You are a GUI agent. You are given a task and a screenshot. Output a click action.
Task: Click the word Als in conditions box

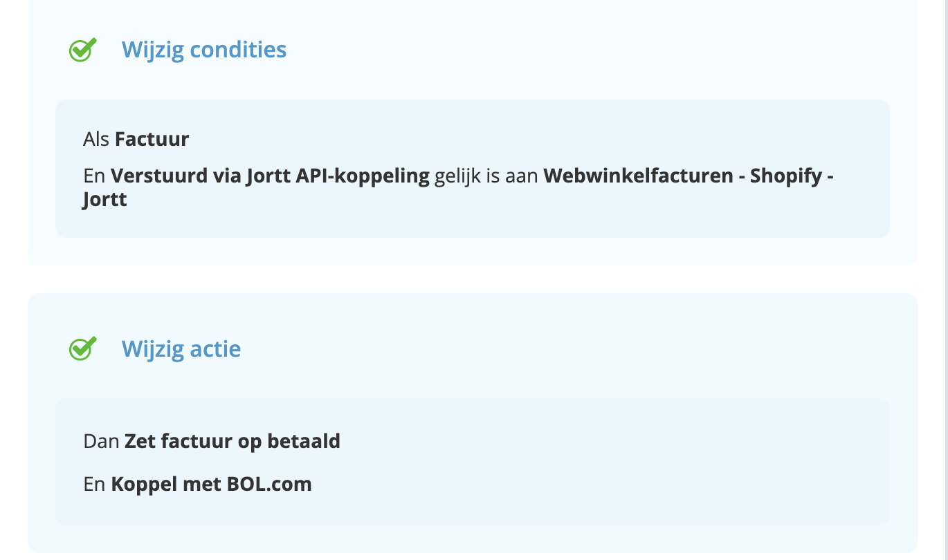pos(96,139)
